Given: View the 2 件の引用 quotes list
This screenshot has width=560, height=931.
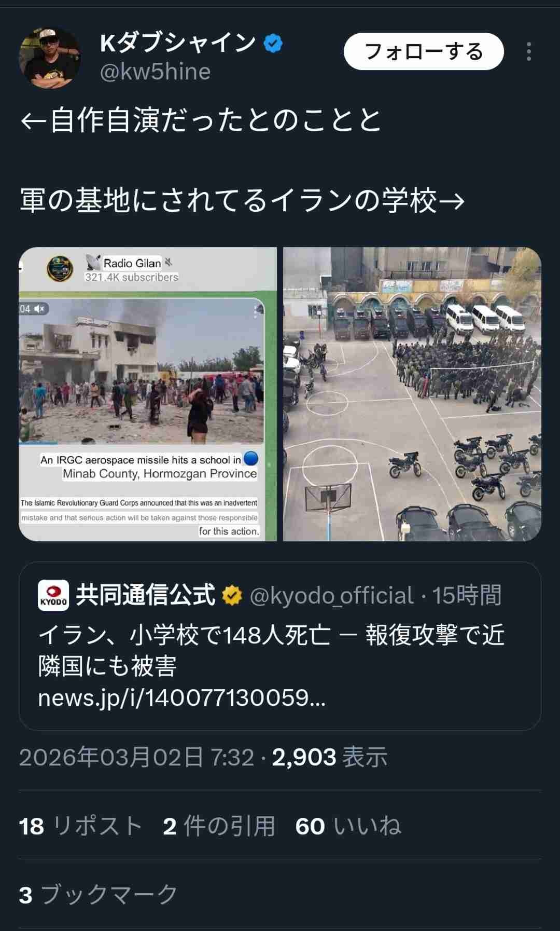Looking at the screenshot, I should coord(218,826).
